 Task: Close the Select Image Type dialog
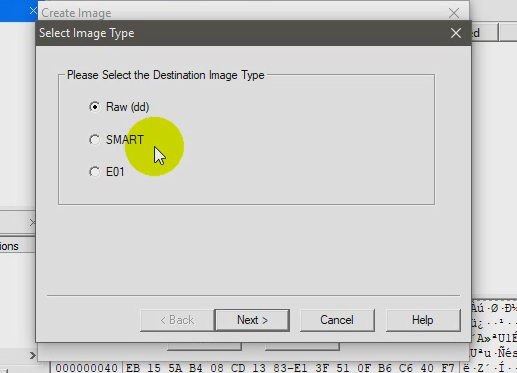pyautogui.click(x=456, y=33)
